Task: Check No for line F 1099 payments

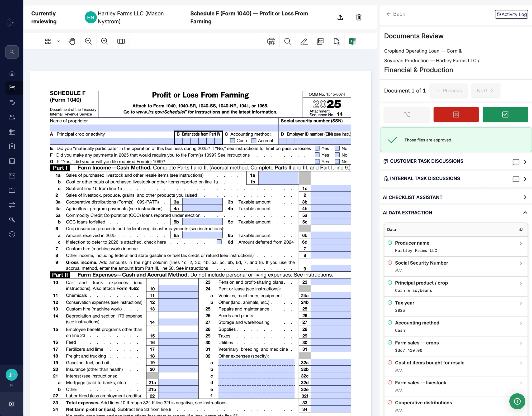Action: [x=337, y=155]
